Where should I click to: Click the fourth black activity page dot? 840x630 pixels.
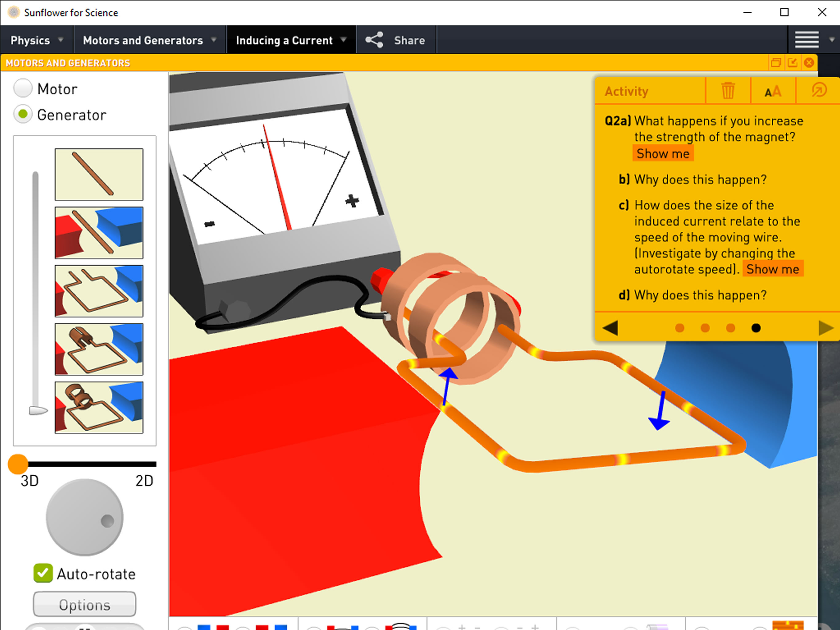pos(756,328)
